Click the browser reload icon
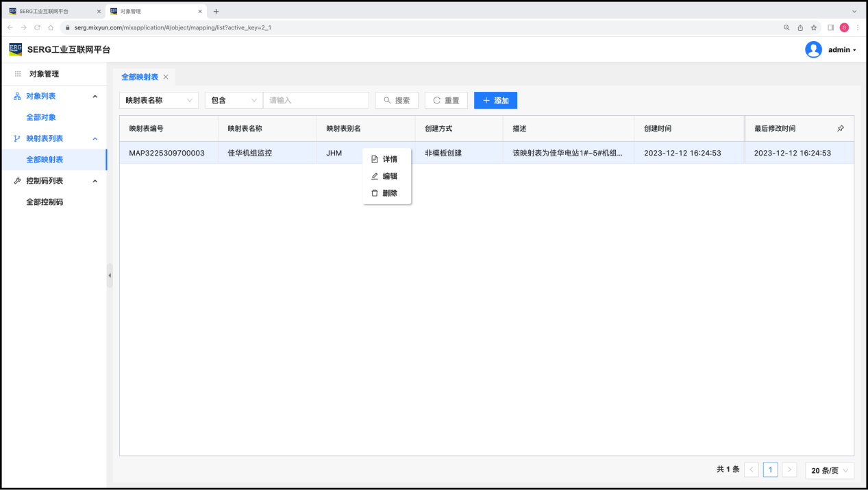 click(x=37, y=27)
